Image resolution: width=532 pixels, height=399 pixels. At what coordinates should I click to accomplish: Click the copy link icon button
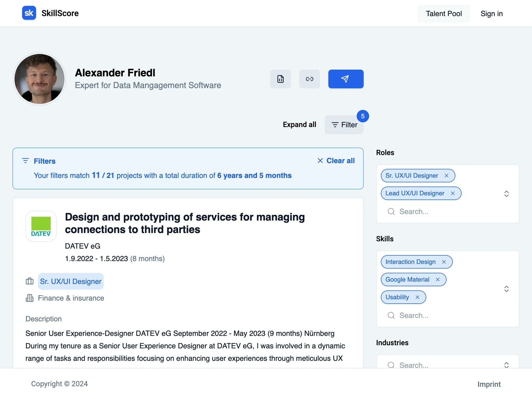click(309, 79)
